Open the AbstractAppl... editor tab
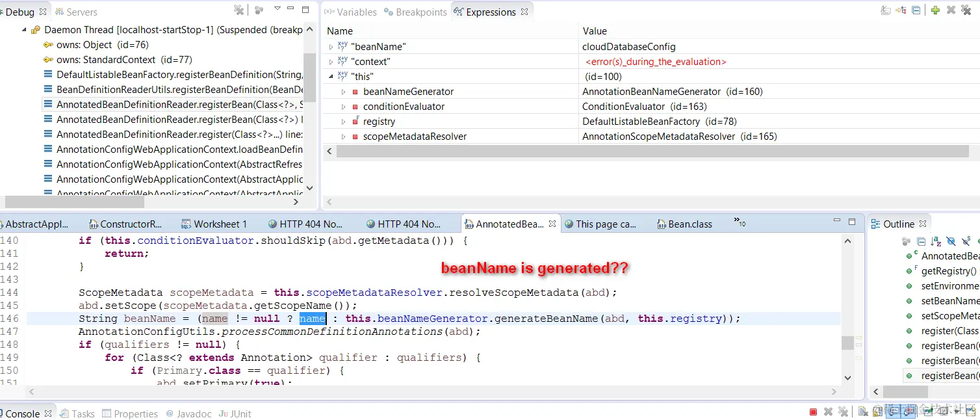This screenshot has height=420, width=980. tap(34, 224)
